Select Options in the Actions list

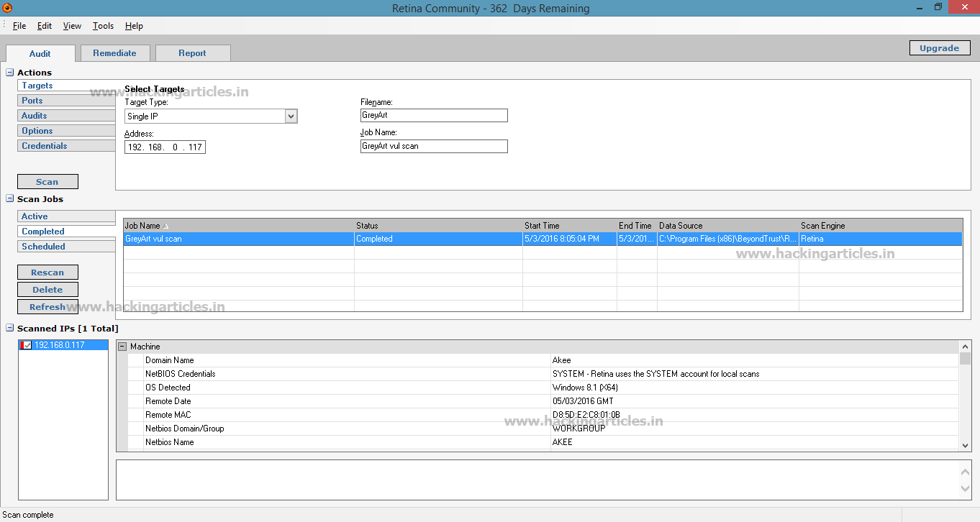[x=66, y=131]
